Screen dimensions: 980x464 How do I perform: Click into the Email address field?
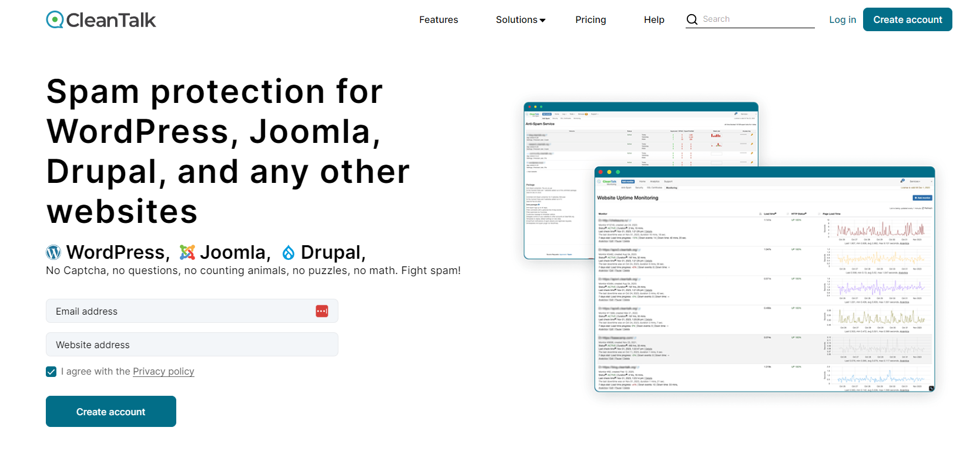click(x=192, y=311)
